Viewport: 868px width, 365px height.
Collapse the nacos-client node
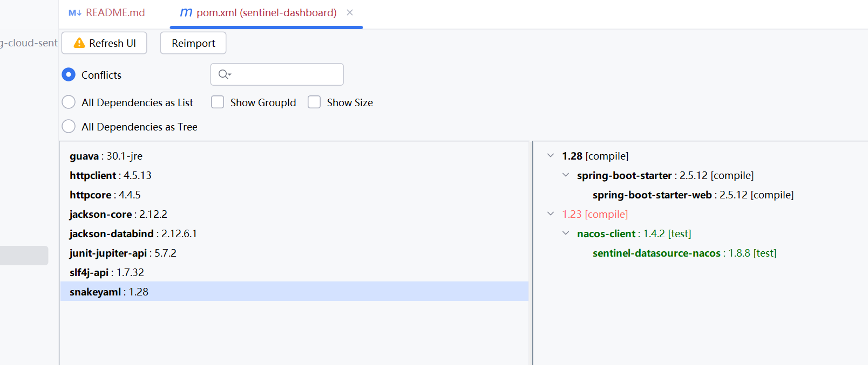566,233
